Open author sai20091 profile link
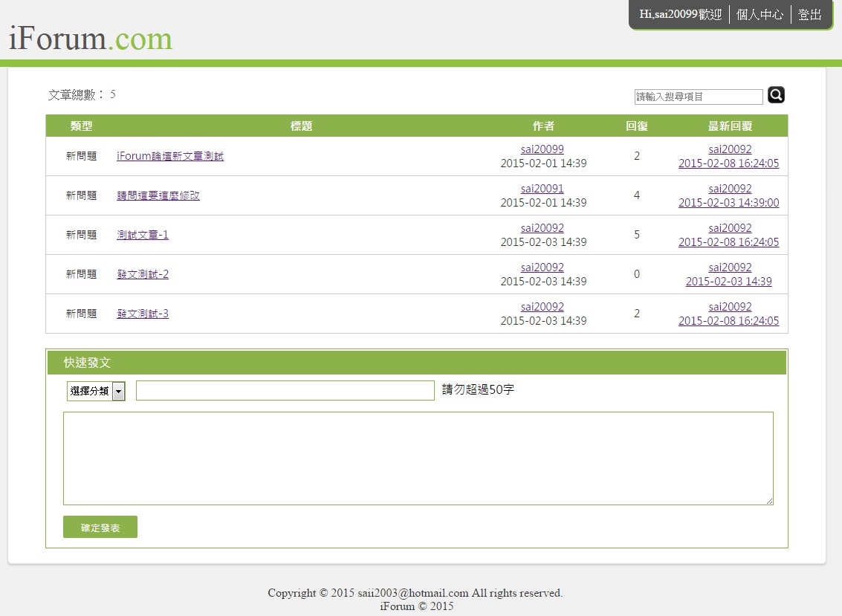Screen dimensions: 842x616 [543, 189]
